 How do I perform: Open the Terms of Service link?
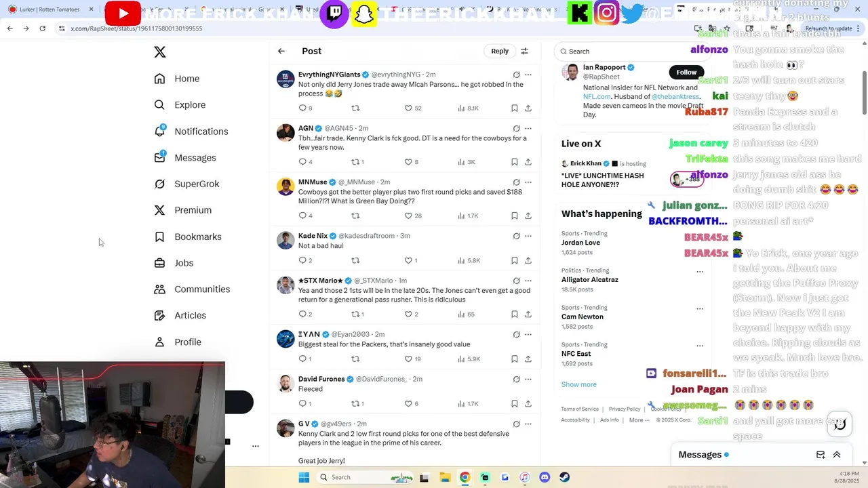click(580, 409)
